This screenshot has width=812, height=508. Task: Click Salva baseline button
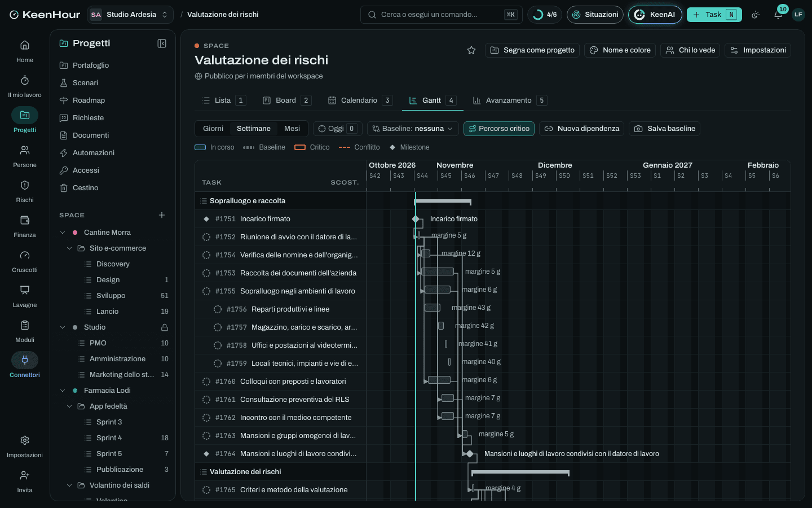[665, 129]
